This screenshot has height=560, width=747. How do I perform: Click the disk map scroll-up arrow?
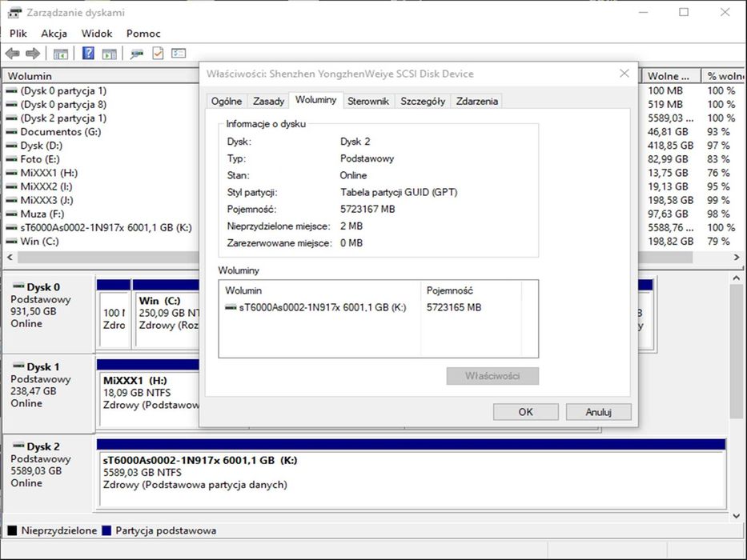[737, 278]
